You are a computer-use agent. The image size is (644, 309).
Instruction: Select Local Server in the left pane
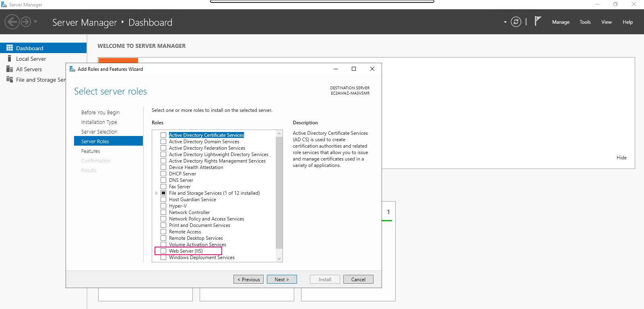tap(31, 59)
